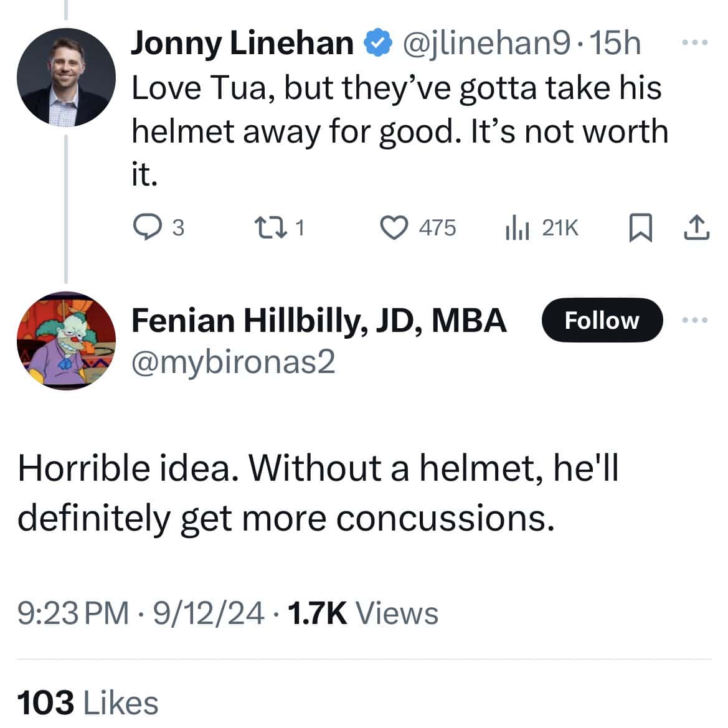Open @mybironas2's profile via their handle
The image size is (728, 728).
[x=234, y=363]
